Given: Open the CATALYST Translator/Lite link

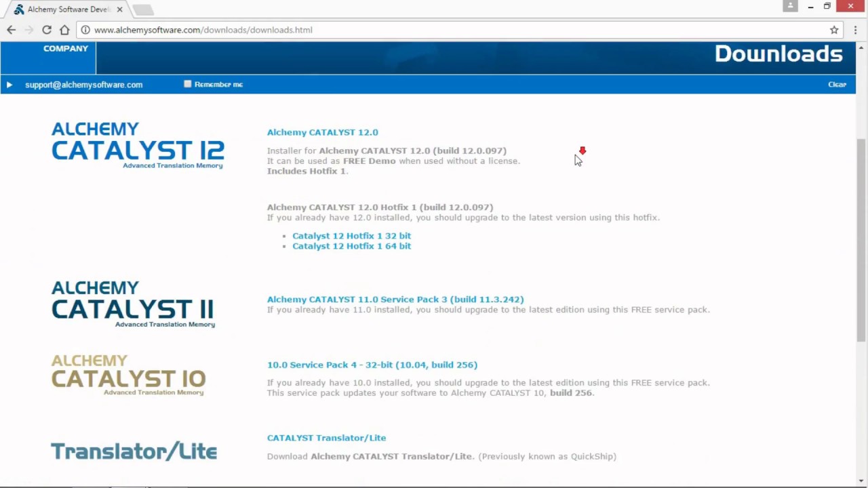Looking at the screenshot, I should [326, 438].
